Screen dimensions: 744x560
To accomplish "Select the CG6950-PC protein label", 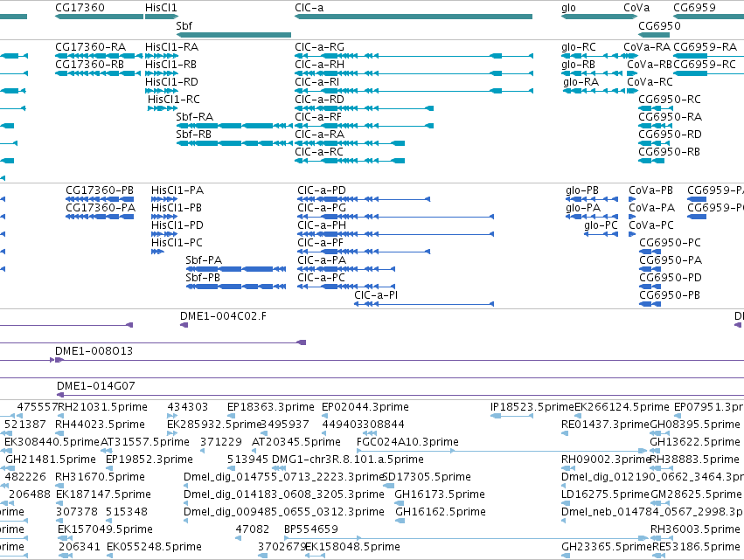I will point(670,243).
